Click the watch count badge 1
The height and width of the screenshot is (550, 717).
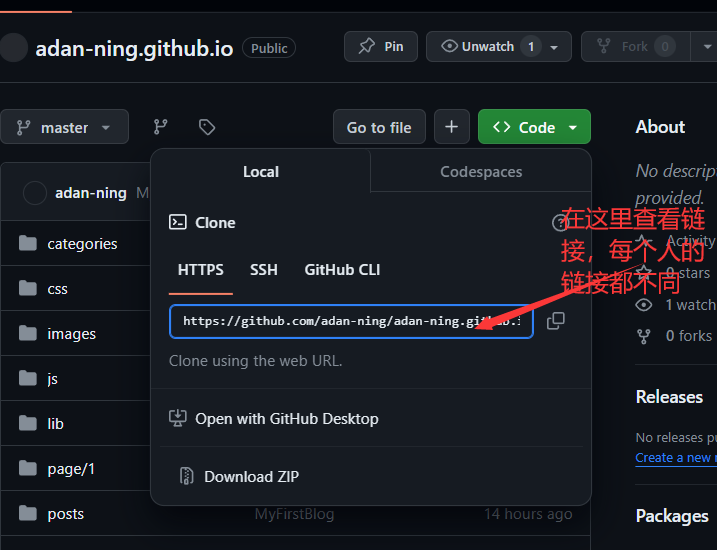[x=531, y=47]
